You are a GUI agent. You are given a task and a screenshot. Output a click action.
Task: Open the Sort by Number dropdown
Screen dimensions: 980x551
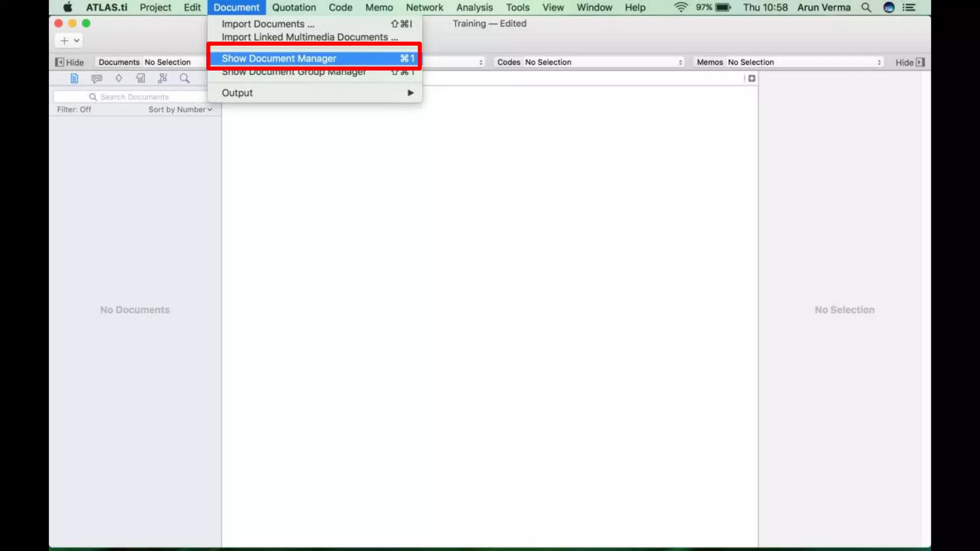180,110
